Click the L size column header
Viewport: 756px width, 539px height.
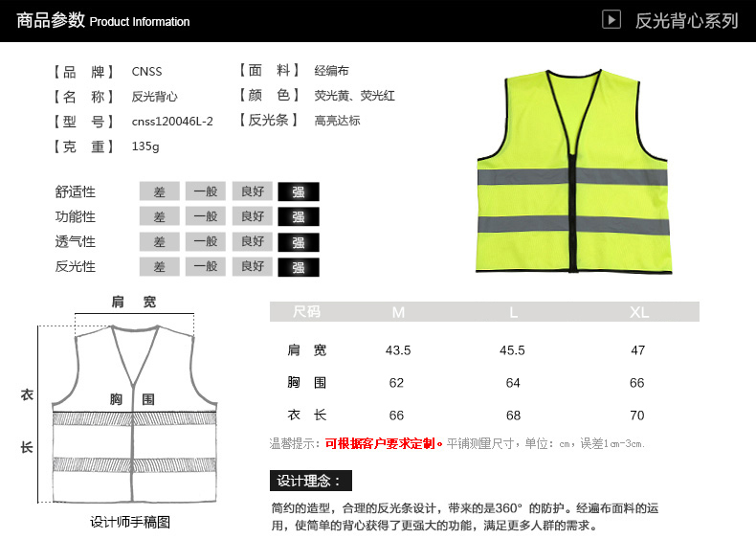tap(513, 312)
